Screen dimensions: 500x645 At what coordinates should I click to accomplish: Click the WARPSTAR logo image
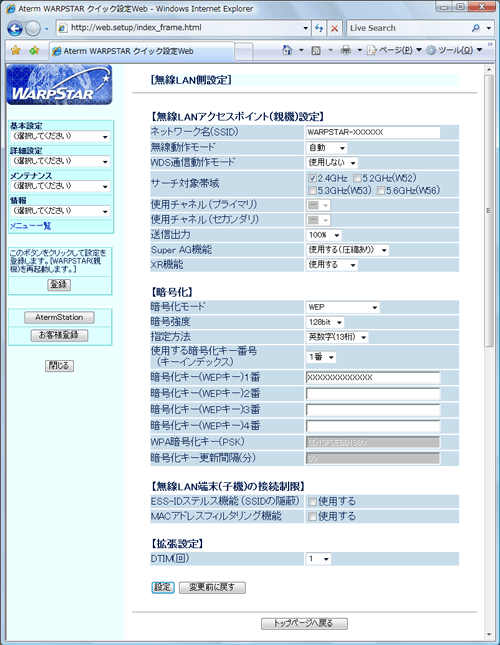tap(59, 85)
